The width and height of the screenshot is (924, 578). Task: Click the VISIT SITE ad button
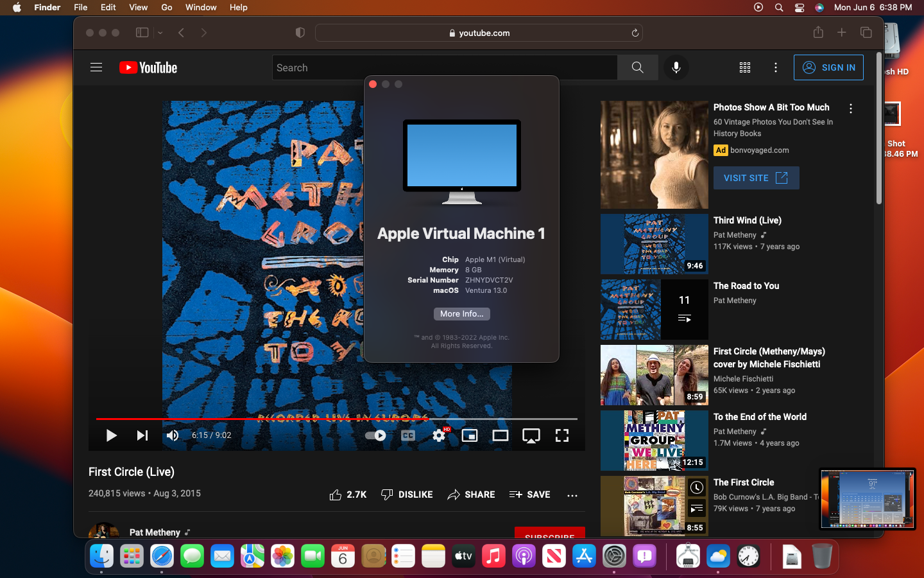pos(757,178)
